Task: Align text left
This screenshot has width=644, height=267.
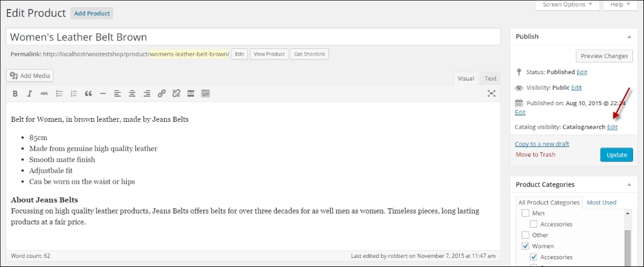Action: pyautogui.click(x=117, y=94)
